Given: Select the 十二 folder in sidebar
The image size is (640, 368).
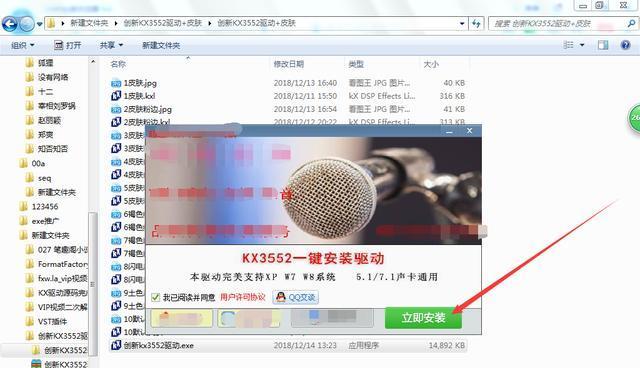Looking at the screenshot, I should 45,91.
